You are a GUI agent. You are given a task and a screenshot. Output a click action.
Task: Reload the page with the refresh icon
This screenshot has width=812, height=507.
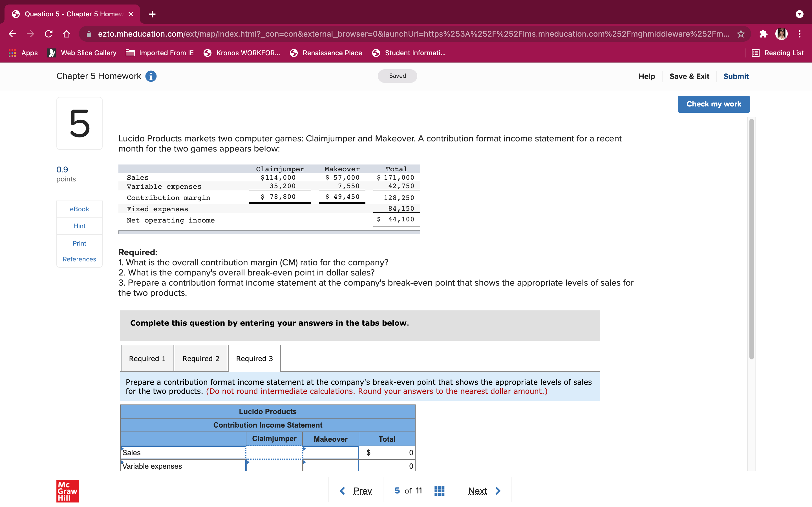[x=48, y=34]
